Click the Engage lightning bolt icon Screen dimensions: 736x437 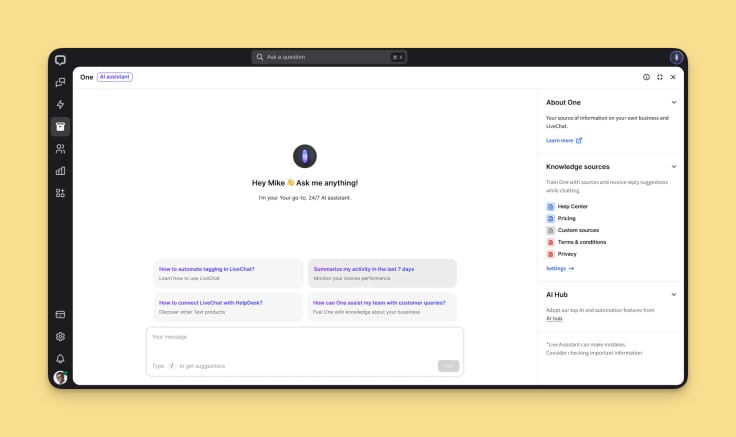pos(61,104)
